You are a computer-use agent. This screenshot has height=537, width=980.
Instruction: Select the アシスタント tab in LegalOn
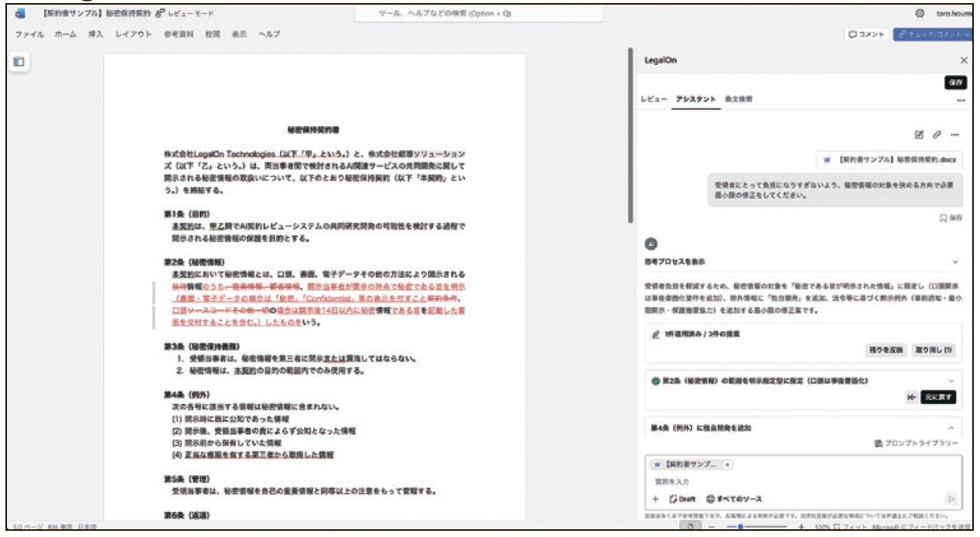coord(695,100)
